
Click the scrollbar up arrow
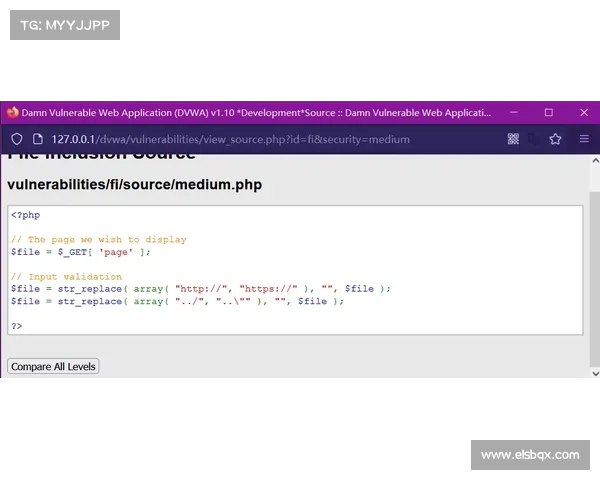pyautogui.click(x=595, y=161)
